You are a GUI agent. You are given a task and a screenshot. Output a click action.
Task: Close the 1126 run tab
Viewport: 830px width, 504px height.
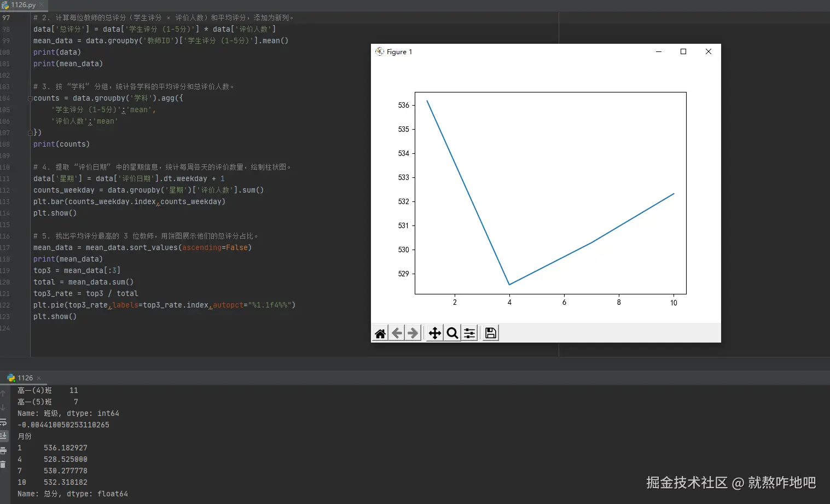click(39, 378)
